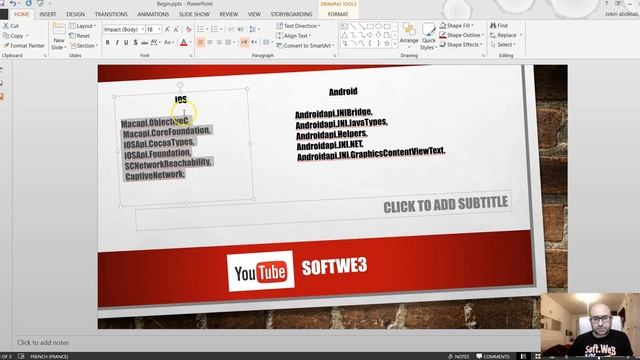640x360 pixels.
Task: Expand the Select dropdown in Editing
Action: click(503, 44)
